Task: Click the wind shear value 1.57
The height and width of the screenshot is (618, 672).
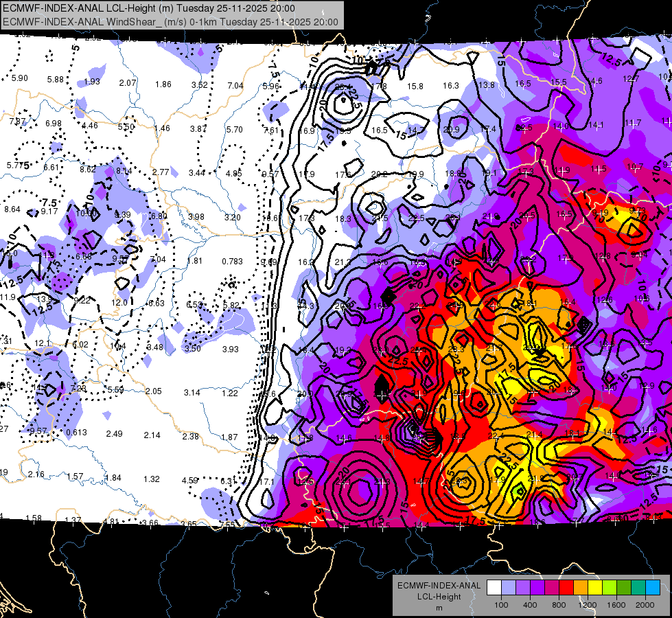Action: tap(75, 477)
